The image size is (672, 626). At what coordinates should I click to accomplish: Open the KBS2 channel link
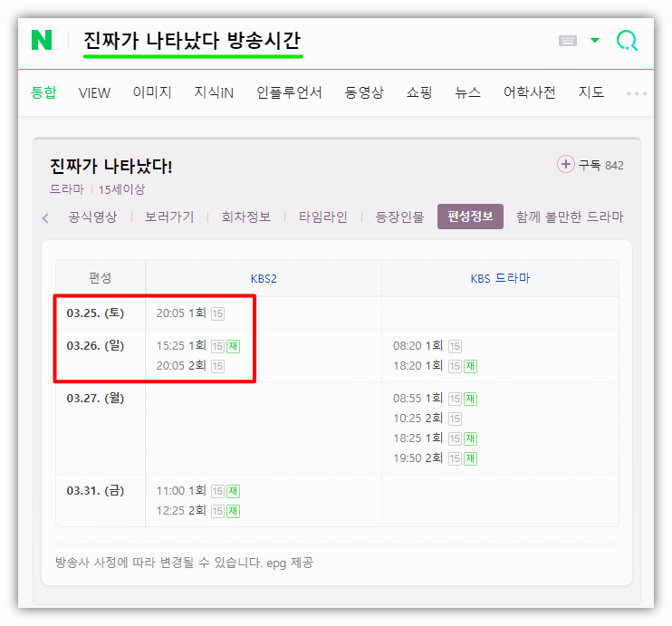point(264,279)
